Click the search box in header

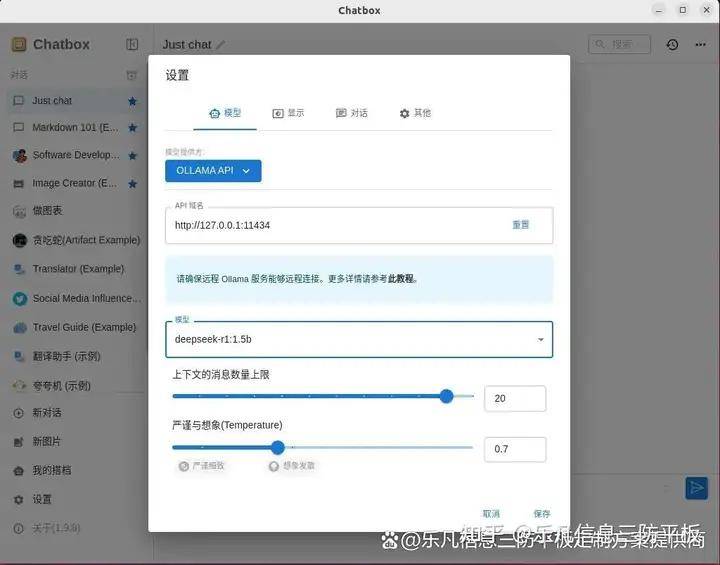click(619, 44)
